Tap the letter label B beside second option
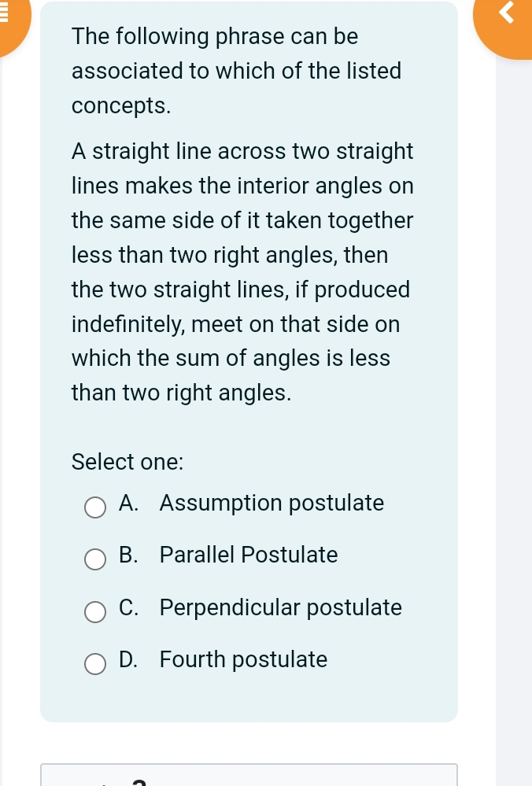This screenshot has height=786, width=532. 128,555
